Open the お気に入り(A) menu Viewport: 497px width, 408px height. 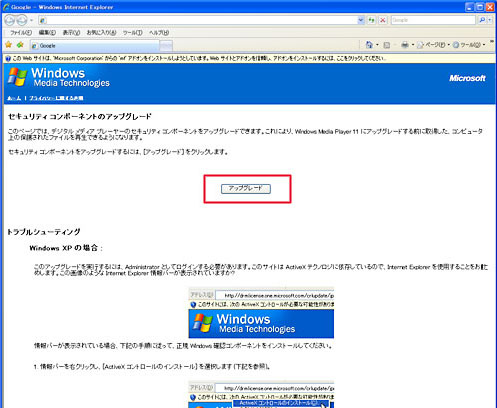pyautogui.click(x=101, y=33)
